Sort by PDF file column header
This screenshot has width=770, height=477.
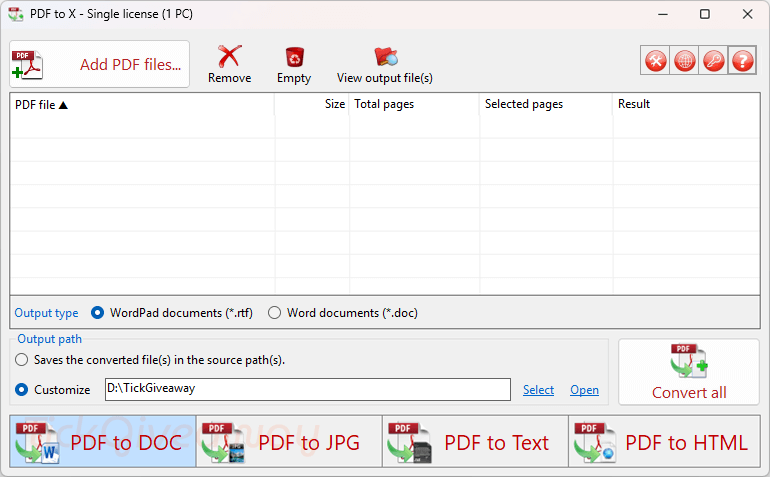[x=142, y=104]
